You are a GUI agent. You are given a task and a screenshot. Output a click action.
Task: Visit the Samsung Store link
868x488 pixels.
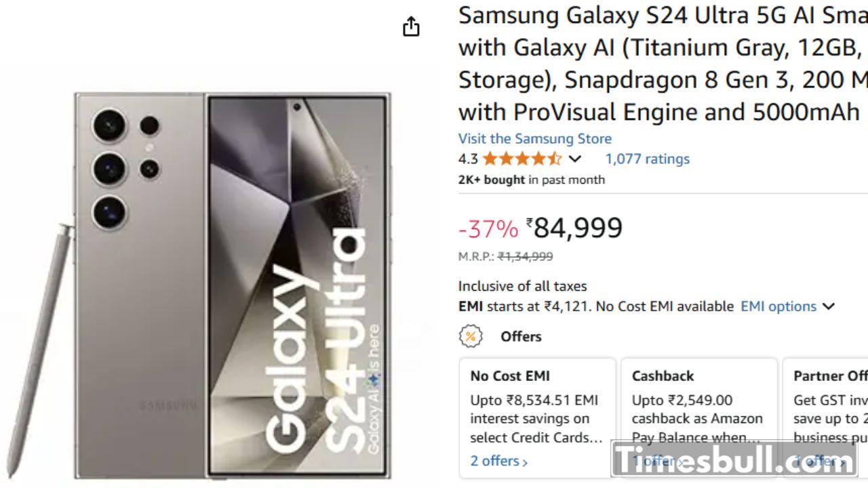click(x=534, y=139)
